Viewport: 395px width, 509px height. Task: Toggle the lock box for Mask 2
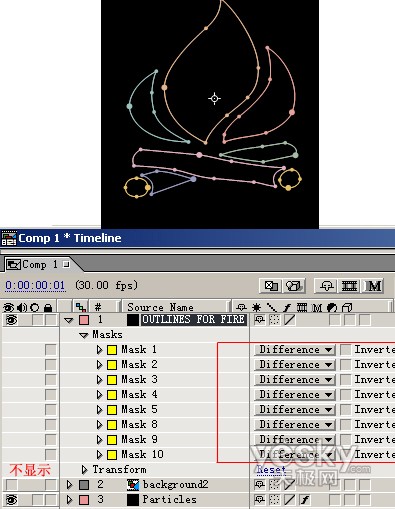pyautogui.click(x=51, y=365)
